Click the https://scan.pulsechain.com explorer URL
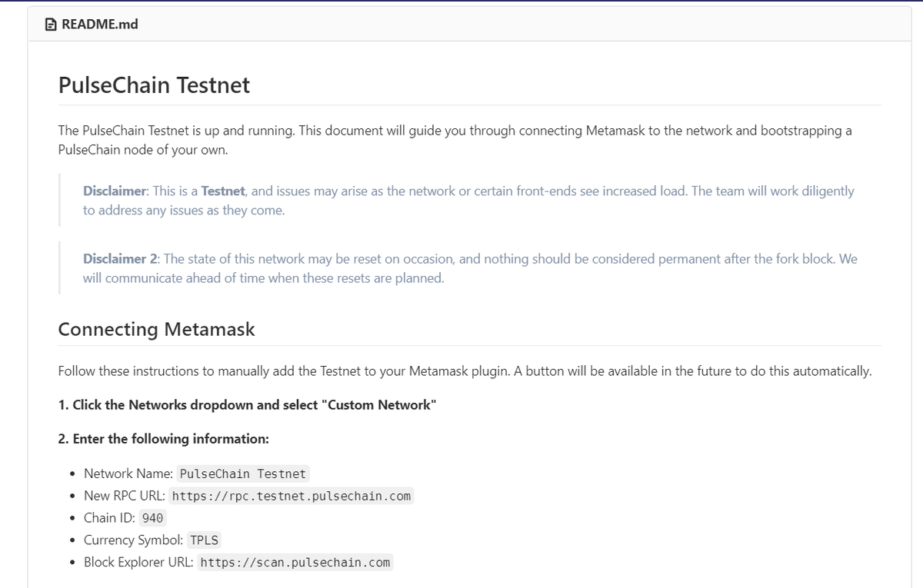Image resolution: width=923 pixels, height=588 pixels. pos(295,563)
